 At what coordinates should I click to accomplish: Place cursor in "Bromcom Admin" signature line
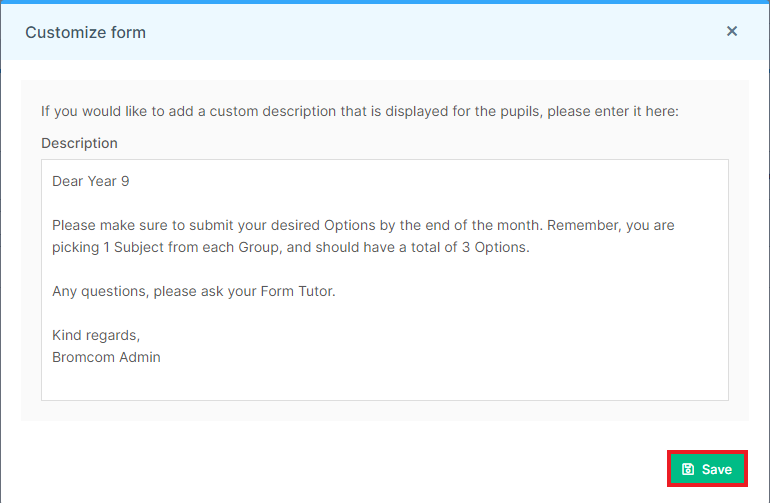[x=106, y=357]
